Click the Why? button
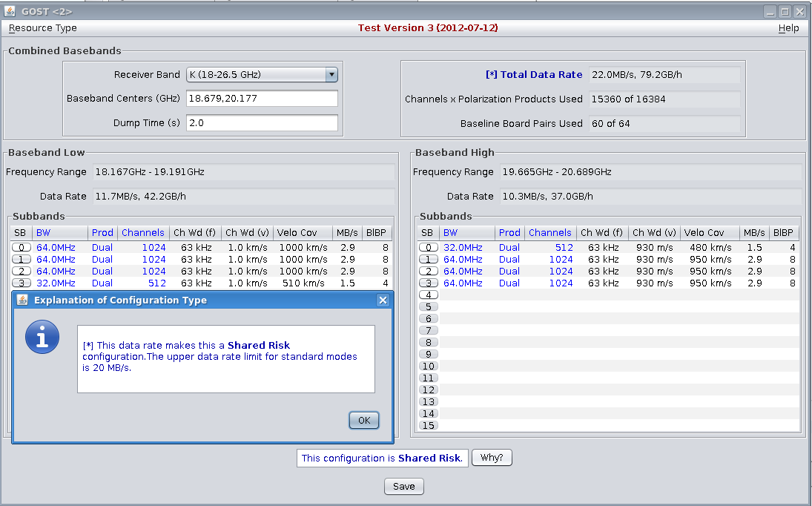812x506 pixels. pyautogui.click(x=492, y=458)
